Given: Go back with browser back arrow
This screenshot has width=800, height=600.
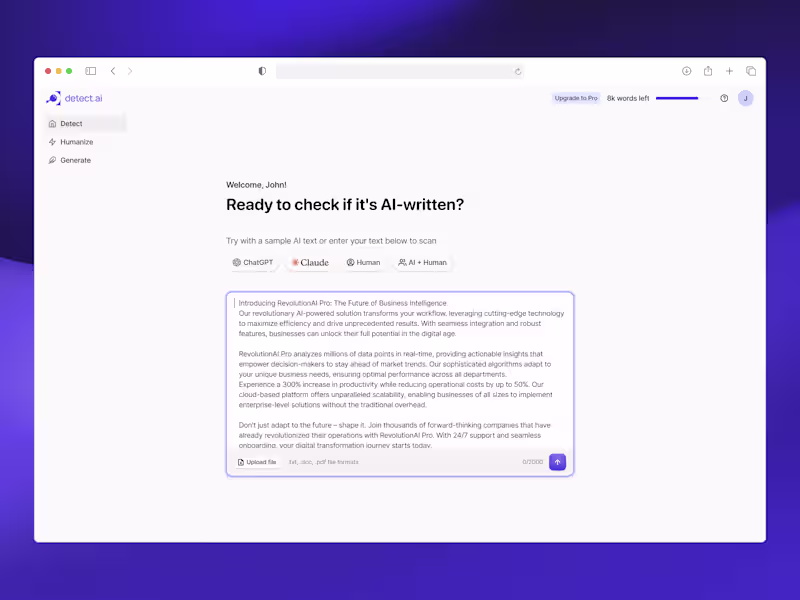Looking at the screenshot, I should 113,71.
